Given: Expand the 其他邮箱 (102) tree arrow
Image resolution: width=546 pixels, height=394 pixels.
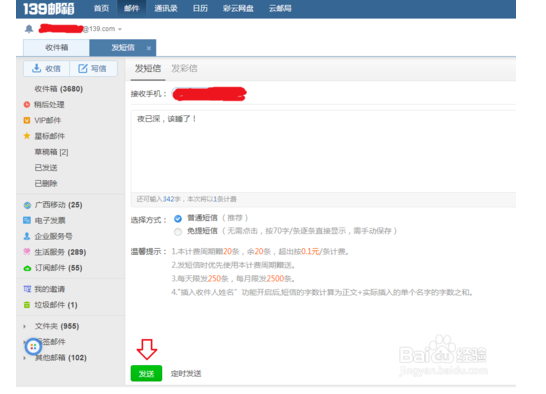Looking at the screenshot, I should (x=24, y=358).
